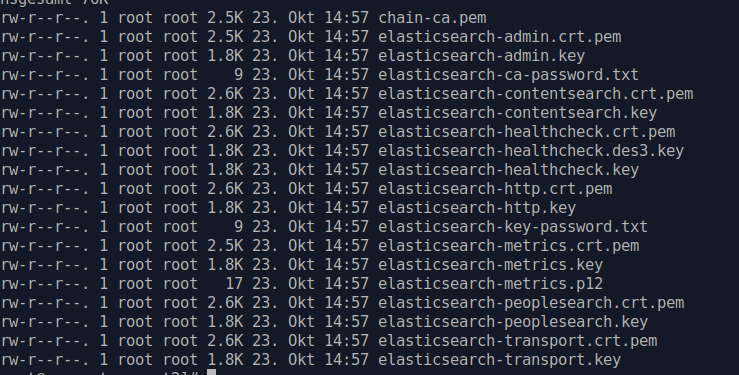Click elasticsearch-healthcheck.key filename

click(x=509, y=170)
